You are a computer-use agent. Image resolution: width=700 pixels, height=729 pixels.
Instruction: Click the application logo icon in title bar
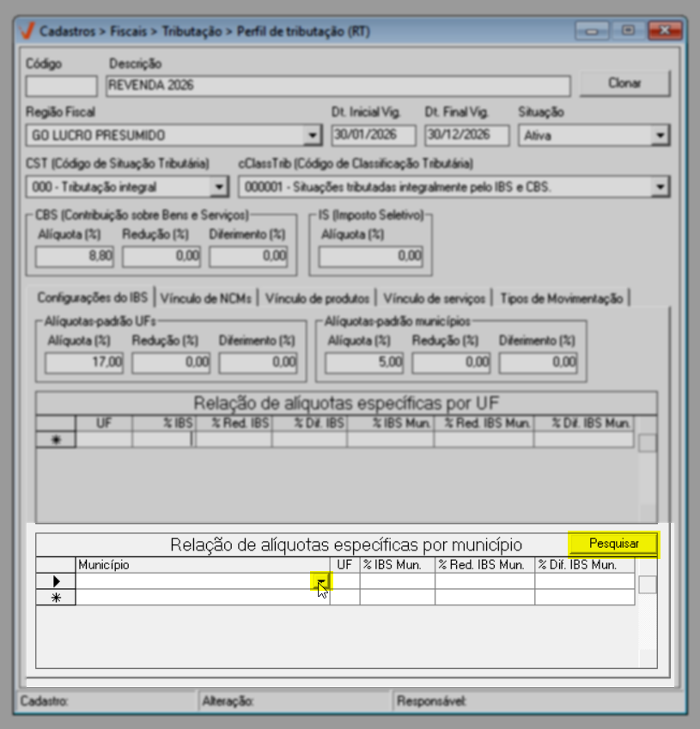pyautogui.click(x=27, y=31)
